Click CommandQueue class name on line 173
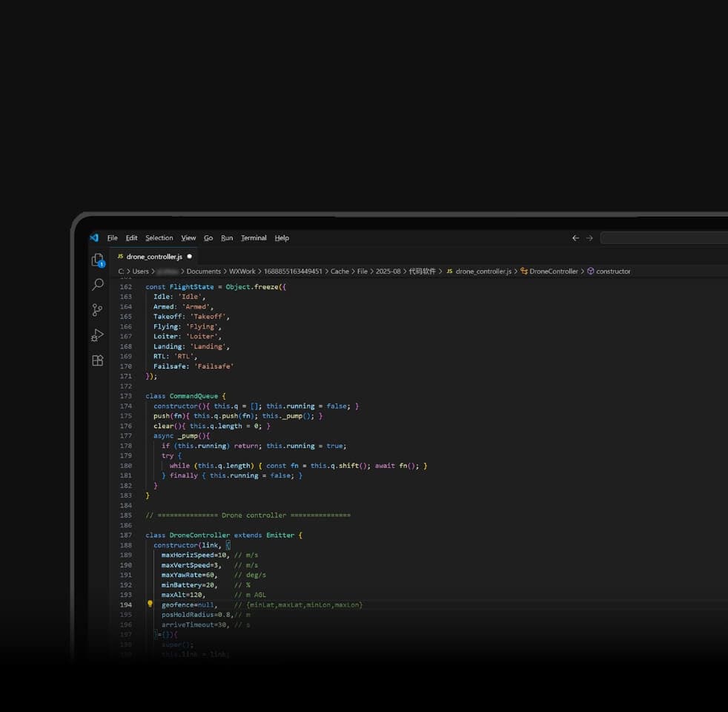Screen dimensions: 728x712 pos(193,396)
